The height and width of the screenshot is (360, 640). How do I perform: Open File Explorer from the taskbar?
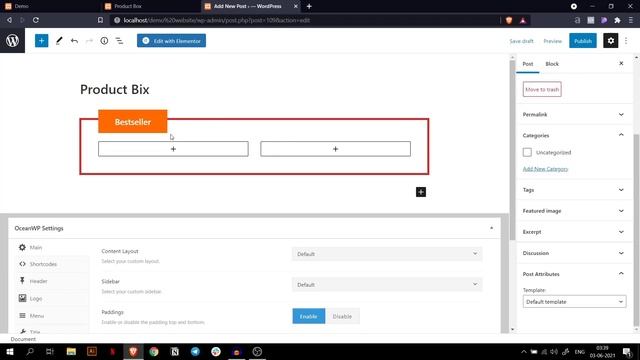point(71,351)
